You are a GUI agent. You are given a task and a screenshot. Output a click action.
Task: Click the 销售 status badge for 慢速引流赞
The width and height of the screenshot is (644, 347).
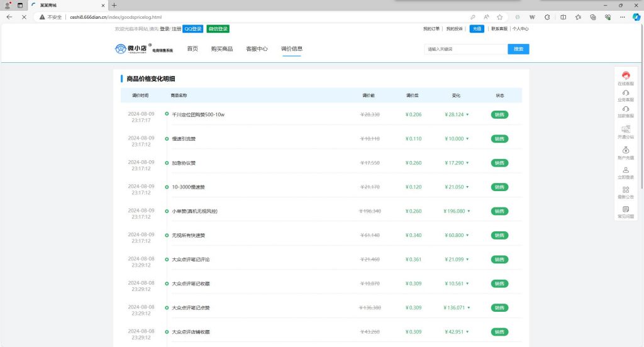coord(499,138)
